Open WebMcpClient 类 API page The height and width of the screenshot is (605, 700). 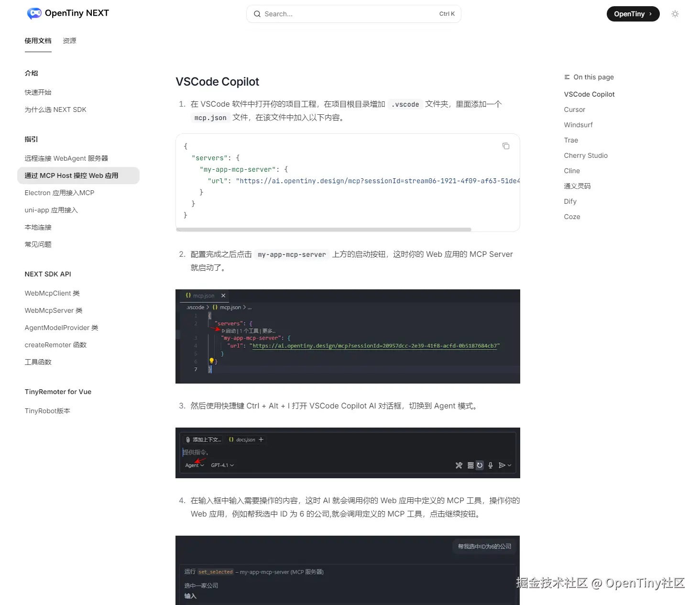point(52,293)
